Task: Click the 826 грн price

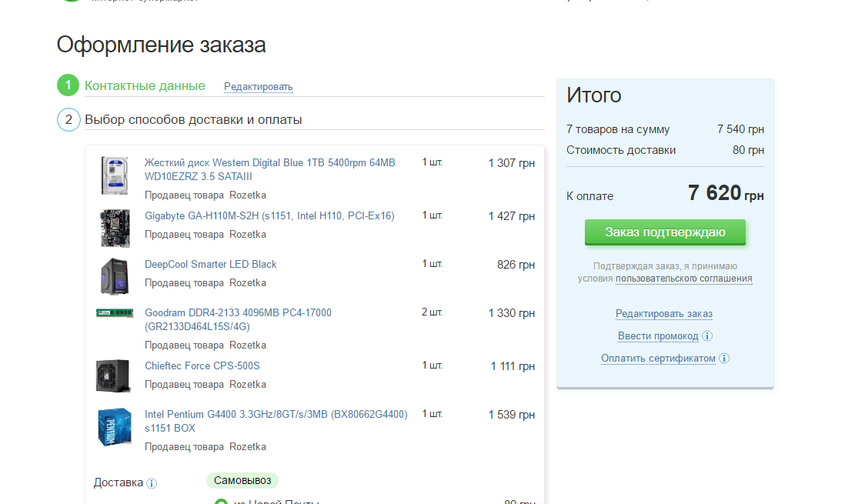Action: pyautogui.click(x=516, y=265)
